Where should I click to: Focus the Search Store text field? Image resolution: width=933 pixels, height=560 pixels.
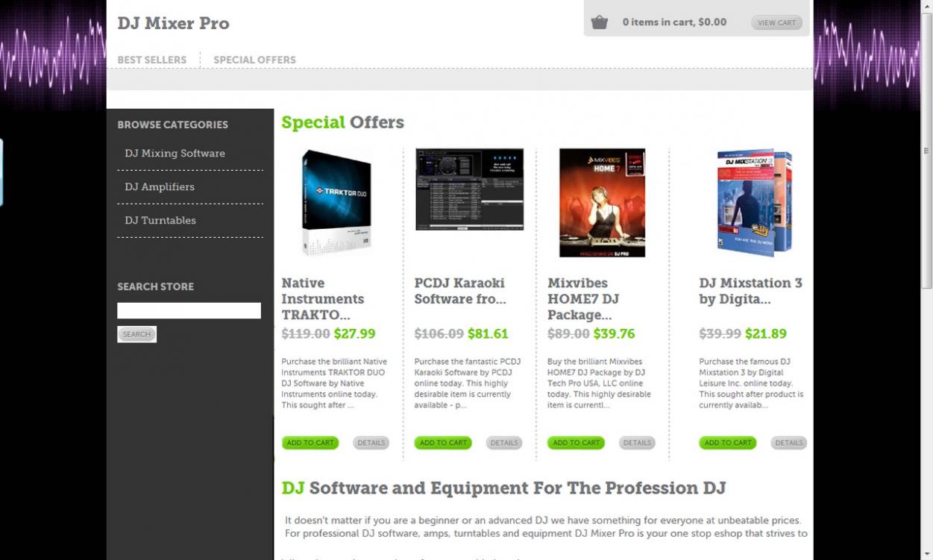[x=189, y=310]
